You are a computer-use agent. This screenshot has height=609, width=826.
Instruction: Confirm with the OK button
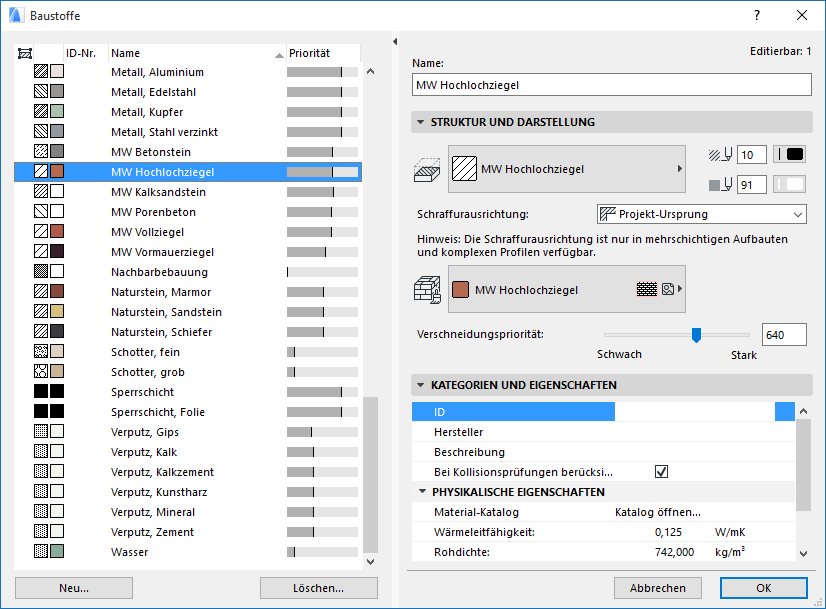(764, 588)
